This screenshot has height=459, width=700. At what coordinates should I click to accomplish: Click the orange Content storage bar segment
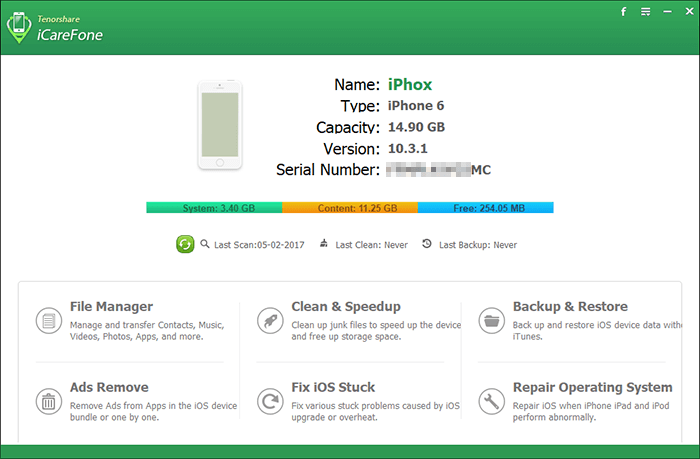click(349, 208)
